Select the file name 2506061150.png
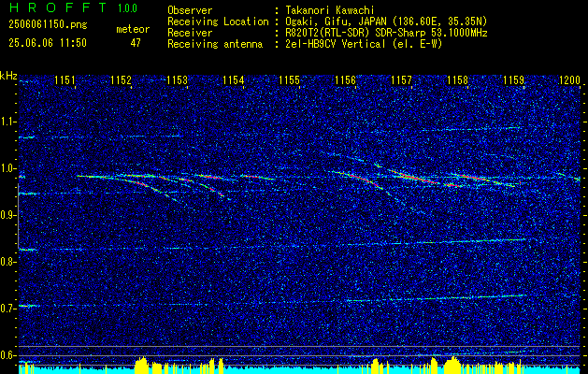 pos(48,24)
